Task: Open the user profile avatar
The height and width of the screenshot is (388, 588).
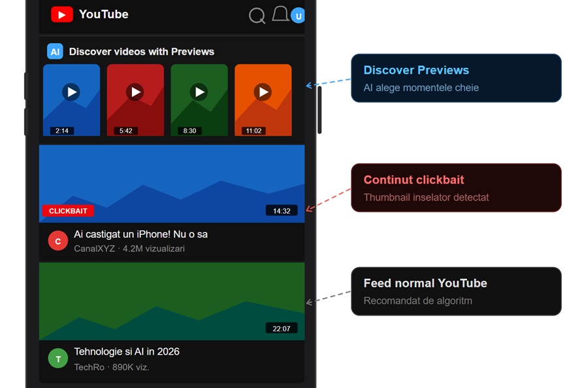Action: click(298, 14)
